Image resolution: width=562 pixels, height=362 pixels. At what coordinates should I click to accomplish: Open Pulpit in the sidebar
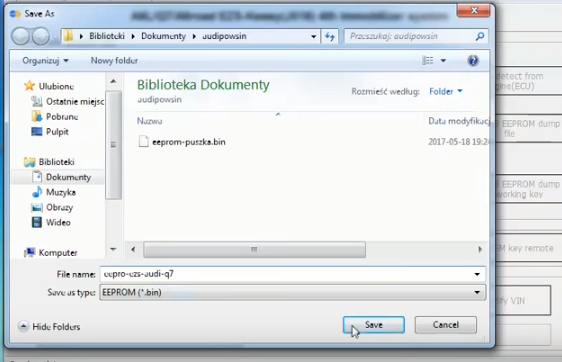[57, 132]
